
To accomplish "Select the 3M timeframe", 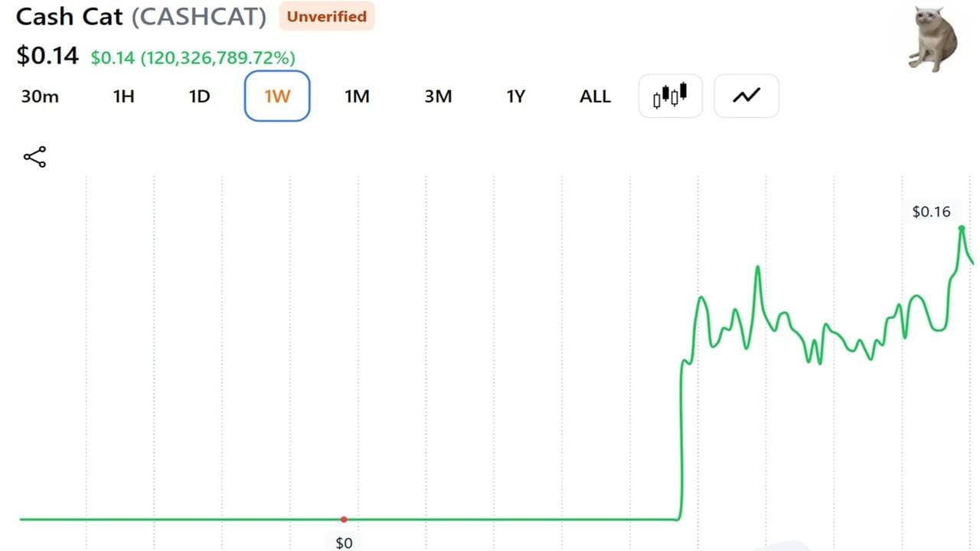I will [438, 96].
